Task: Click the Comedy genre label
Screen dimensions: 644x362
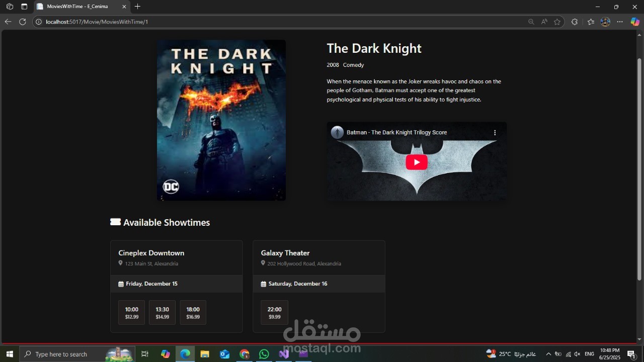Action: [x=353, y=65]
